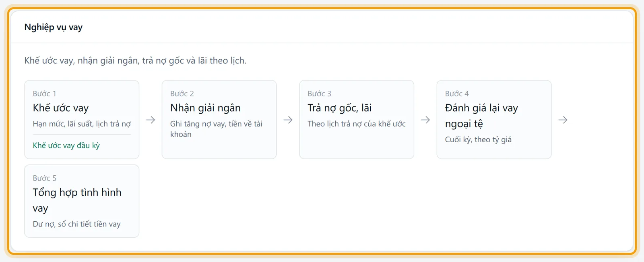The image size is (644, 262).
Task: Click the Bước 3 label
Action: click(x=320, y=94)
